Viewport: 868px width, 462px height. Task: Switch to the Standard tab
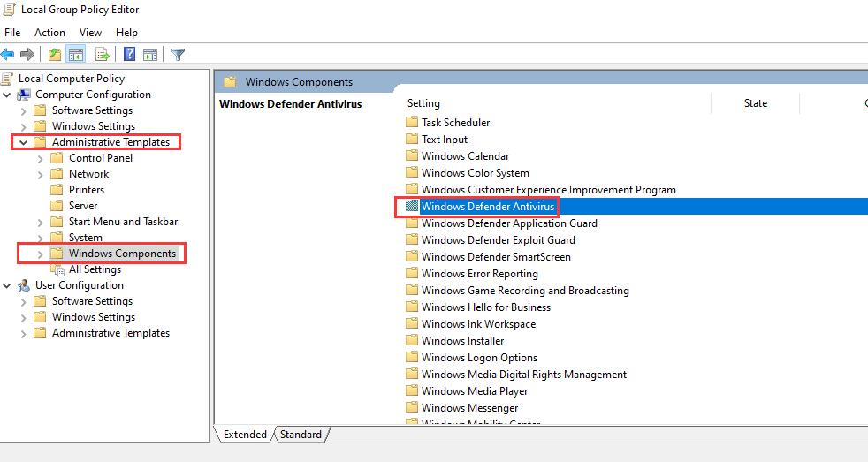tap(301, 435)
